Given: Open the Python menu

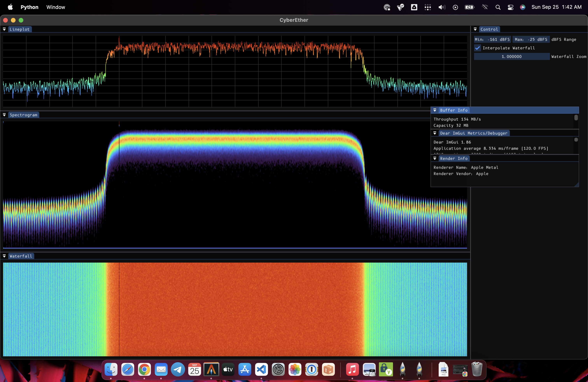Looking at the screenshot, I should 29,7.
